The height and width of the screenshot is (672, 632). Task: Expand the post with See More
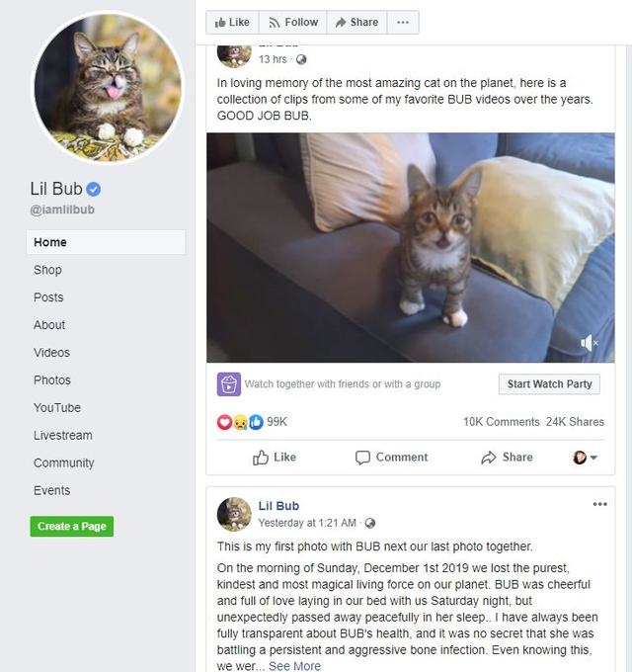[x=294, y=666]
